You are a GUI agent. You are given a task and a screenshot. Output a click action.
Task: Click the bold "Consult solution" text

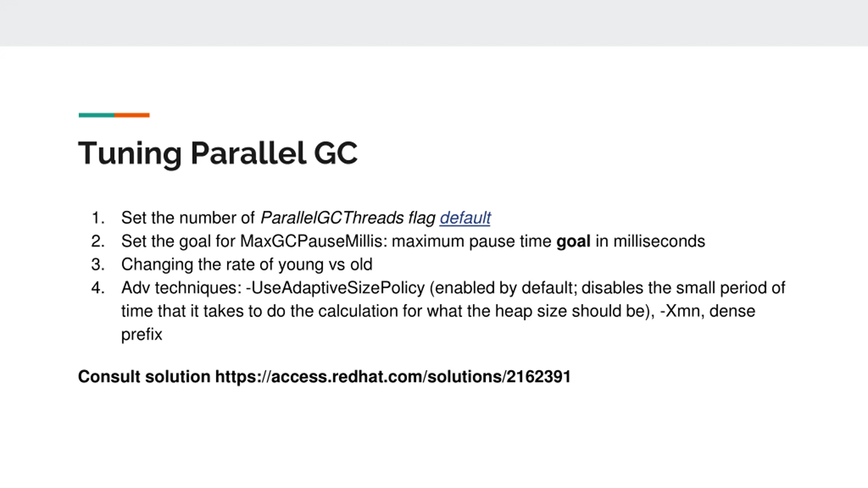click(144, 377)
